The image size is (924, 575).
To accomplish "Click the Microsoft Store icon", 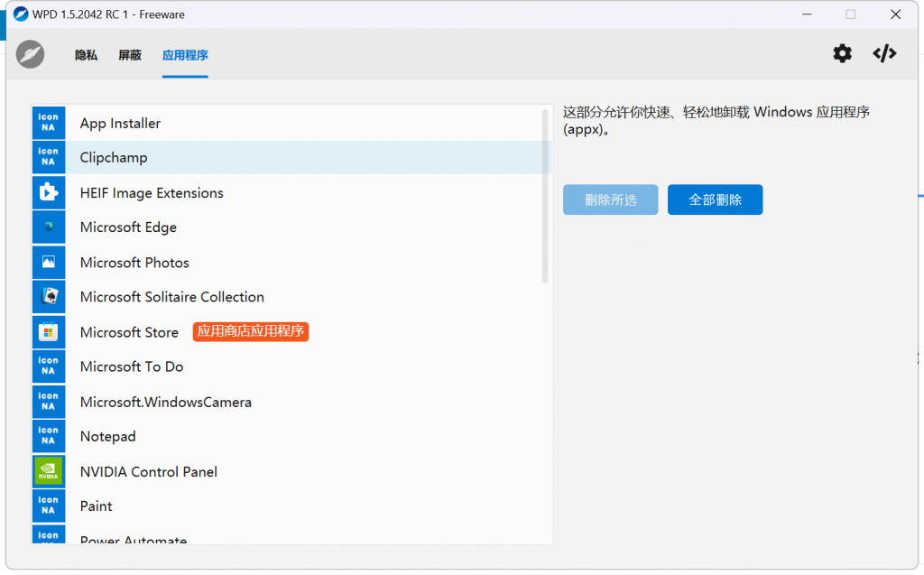I will 49,331.
